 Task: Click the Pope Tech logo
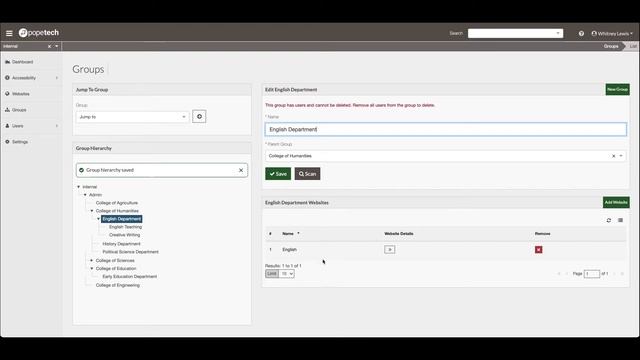click(39, 33)
